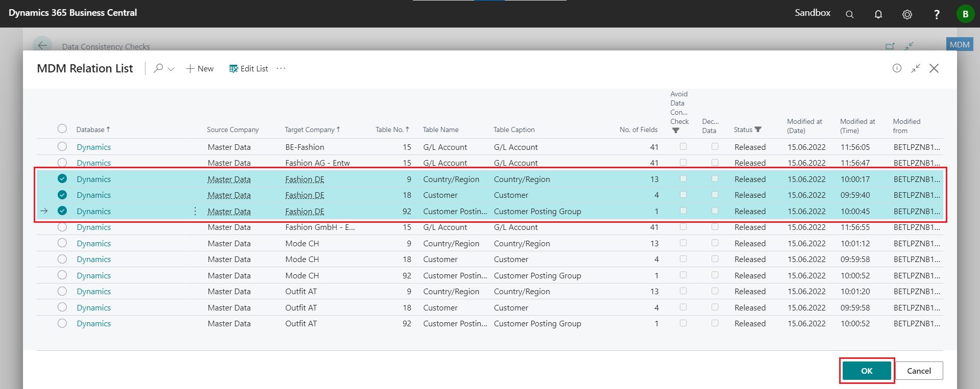Image resolution: width=980 pixels, height=389 pixels.
Task: Click the MDM badge
Action: point(960,44)
